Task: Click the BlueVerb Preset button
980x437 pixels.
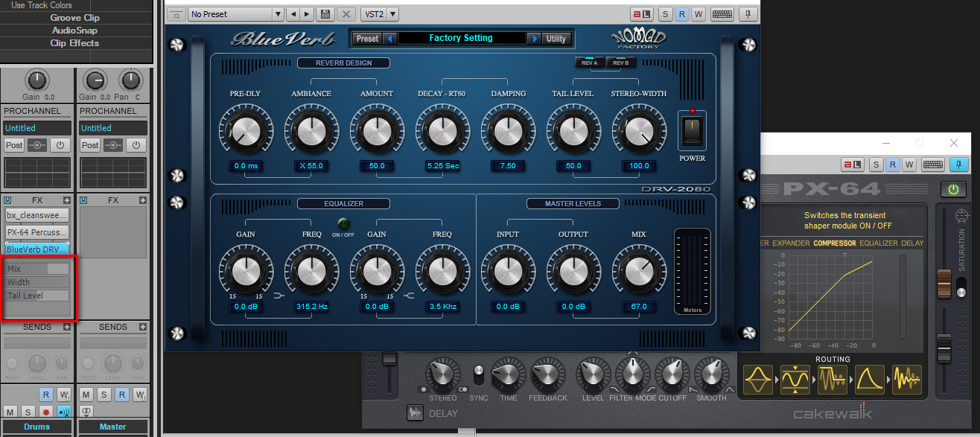Action: pos(367,39)
